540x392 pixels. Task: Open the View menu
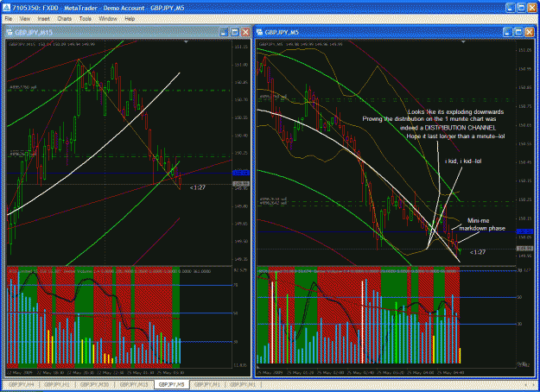pos(24,19)
